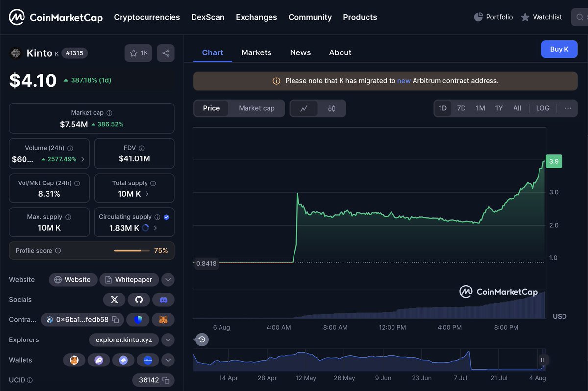Open the Exchanges menu

point(256,17)
